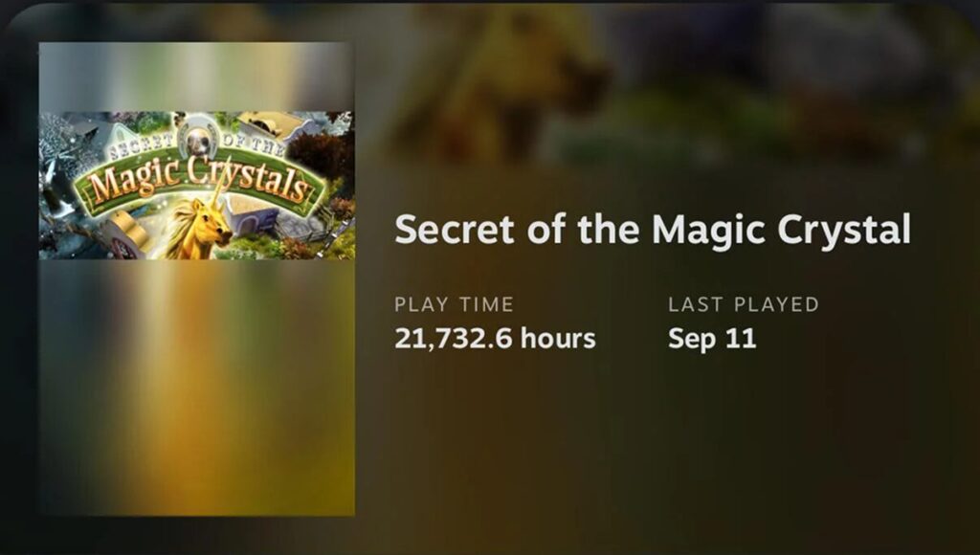Click the word 'hours' in the play time
The image size is (980, 555).
click(558, 339)
